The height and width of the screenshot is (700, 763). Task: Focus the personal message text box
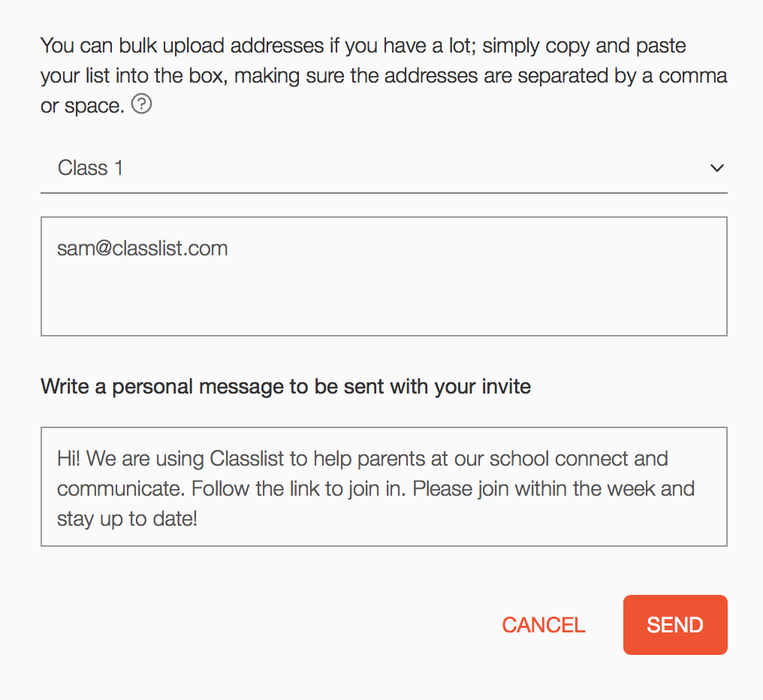click(x=384, y=487)
